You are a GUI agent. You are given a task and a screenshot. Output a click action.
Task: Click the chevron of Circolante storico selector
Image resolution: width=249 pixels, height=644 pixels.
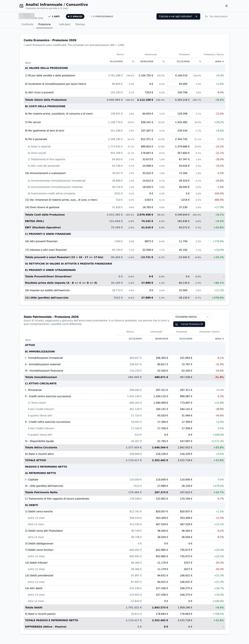pos(207,317)
